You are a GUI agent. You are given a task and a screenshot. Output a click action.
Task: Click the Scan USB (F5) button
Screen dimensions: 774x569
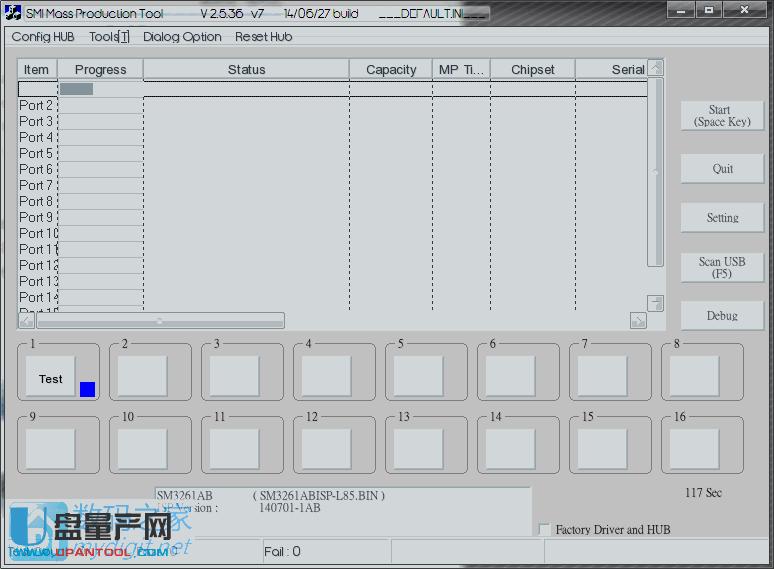coord(721,267)
